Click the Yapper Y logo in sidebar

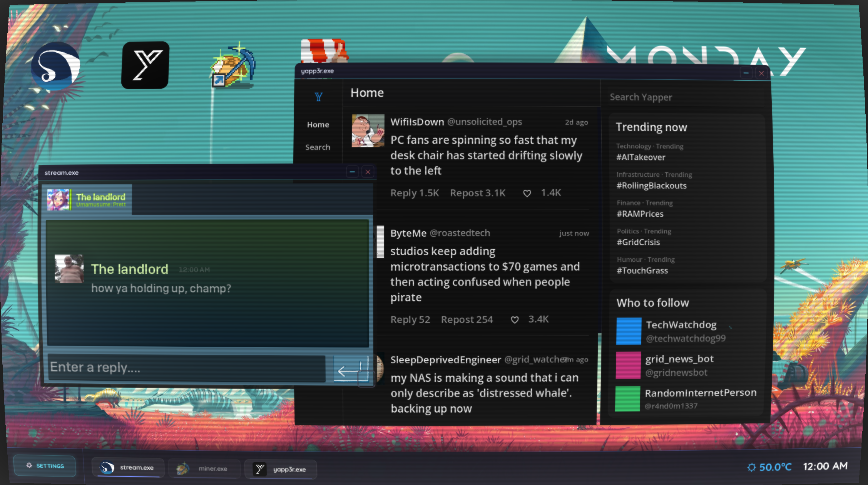point(318,97)
